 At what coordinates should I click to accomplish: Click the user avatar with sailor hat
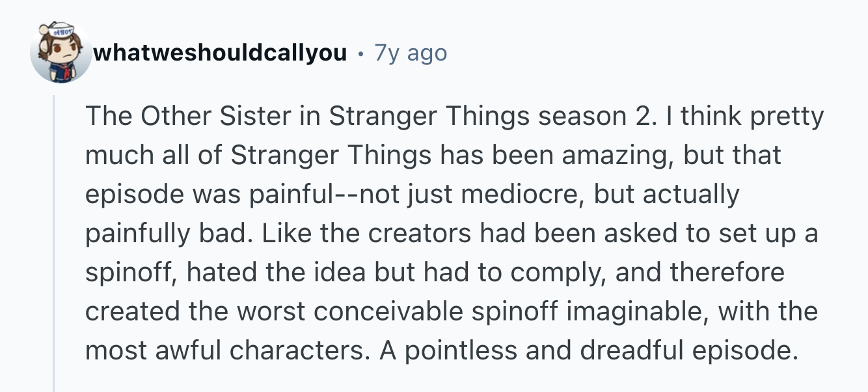point(61,53)
